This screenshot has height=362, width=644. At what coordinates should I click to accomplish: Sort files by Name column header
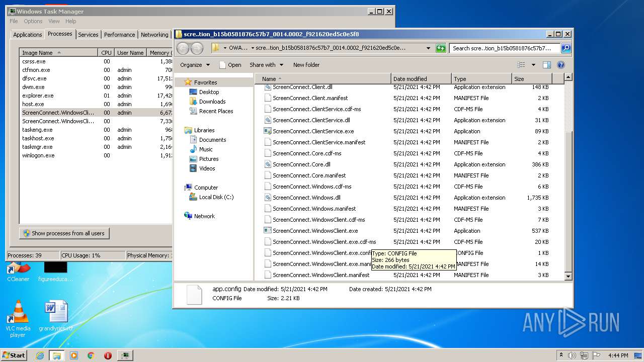click(323, 79)
